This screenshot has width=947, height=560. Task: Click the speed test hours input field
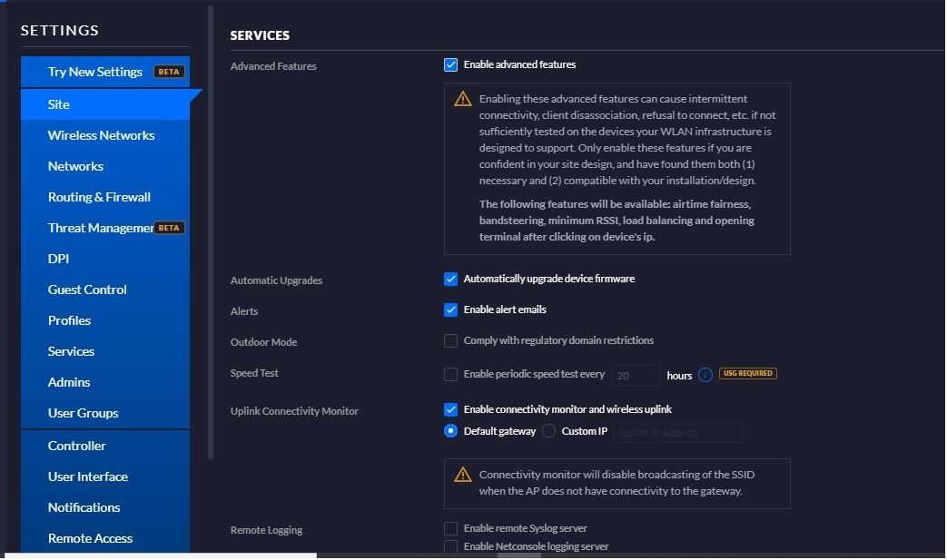[x=636, y=375]
